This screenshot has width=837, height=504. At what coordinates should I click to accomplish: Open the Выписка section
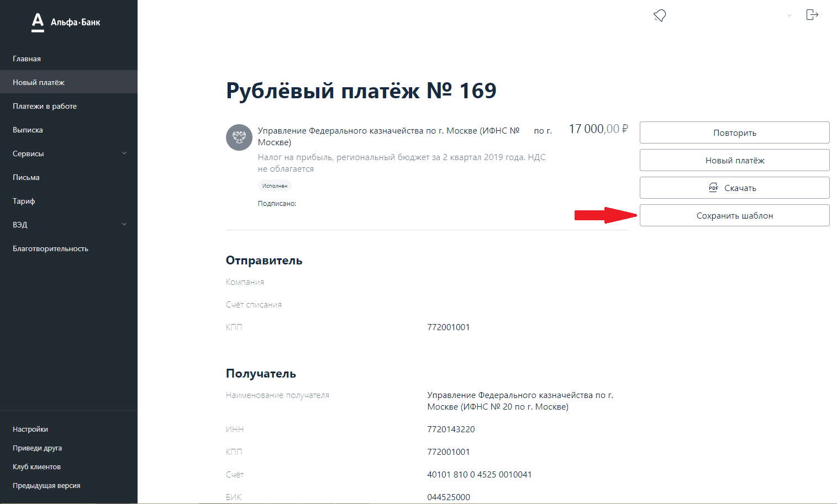pyautogui.click(x=69, y=130)
